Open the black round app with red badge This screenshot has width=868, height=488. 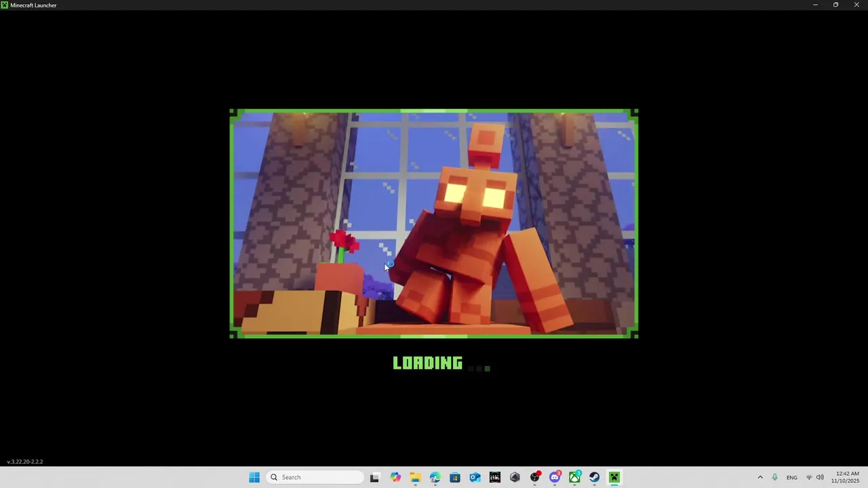(x=535, y=477)
